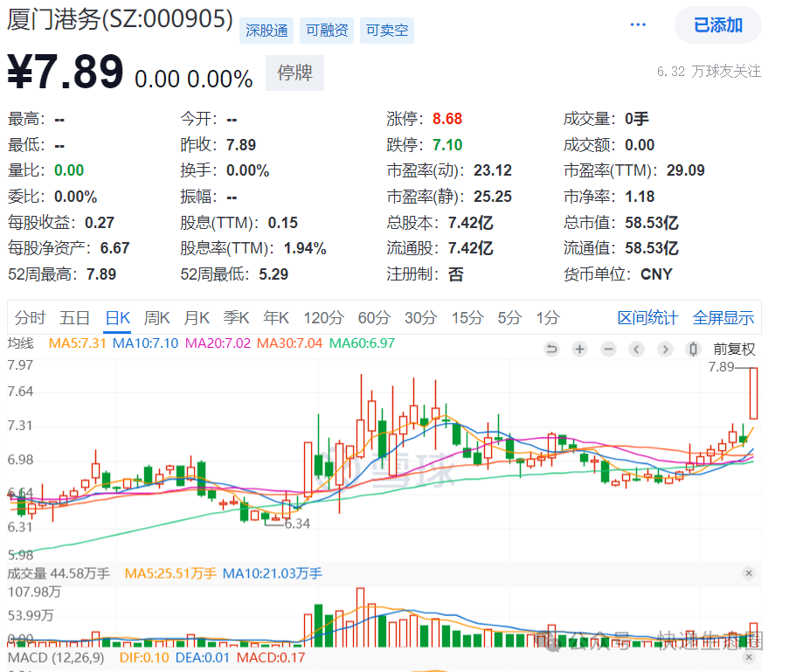Click the 跌停 value 7.10
Viewport: 789px width, 672px height.
tap(447, 145)
